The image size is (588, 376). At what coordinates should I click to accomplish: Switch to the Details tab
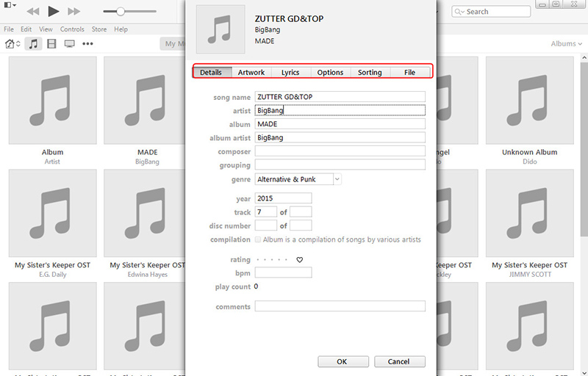pyautogui.click(x=211, y=72)
